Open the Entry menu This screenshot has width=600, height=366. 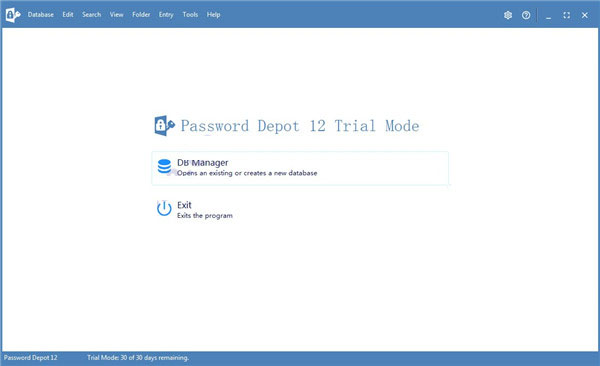[x=166, y=15]
